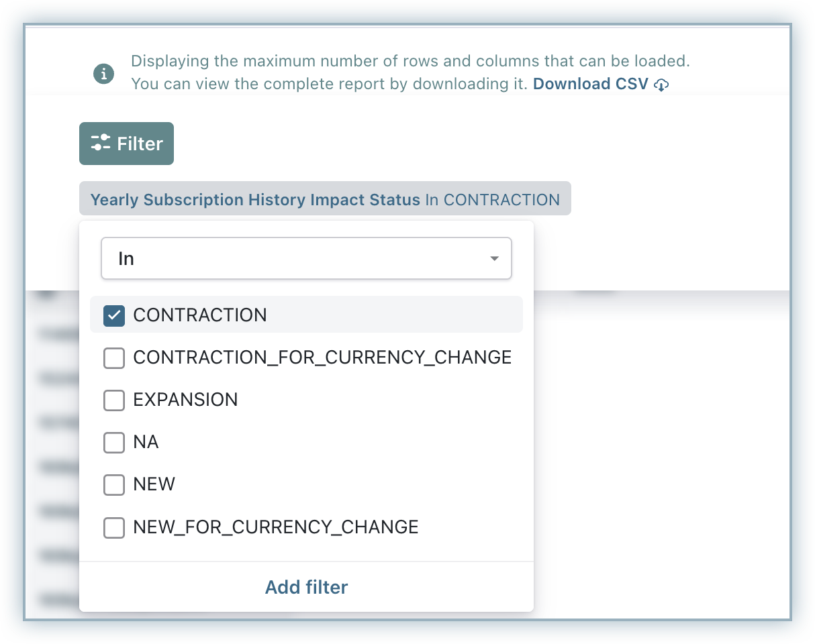Open the Yearly Subscription History Impact Status chip
The image size is (815, 644).
[x=325, y=199]
